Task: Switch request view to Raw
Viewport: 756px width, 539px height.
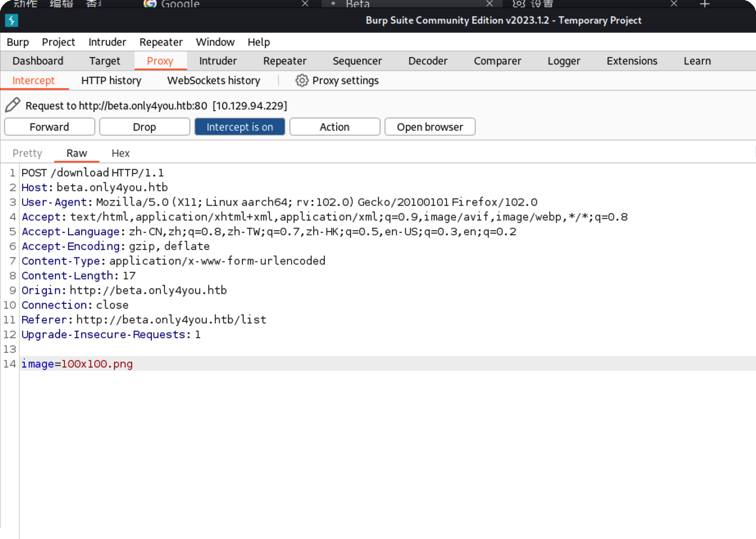Action: point(77,153)
